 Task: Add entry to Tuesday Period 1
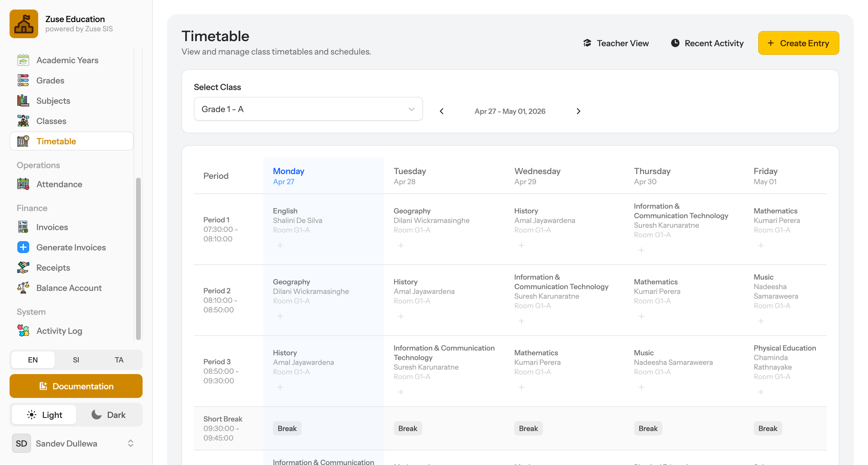click(x=401, y=245)
